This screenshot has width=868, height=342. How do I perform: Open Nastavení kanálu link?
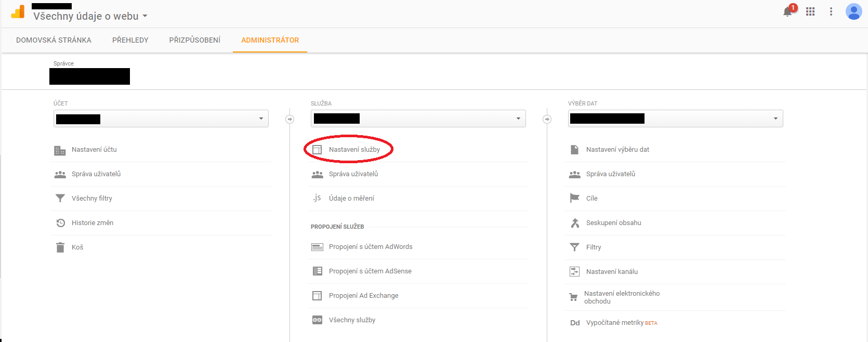click(612, 272)
